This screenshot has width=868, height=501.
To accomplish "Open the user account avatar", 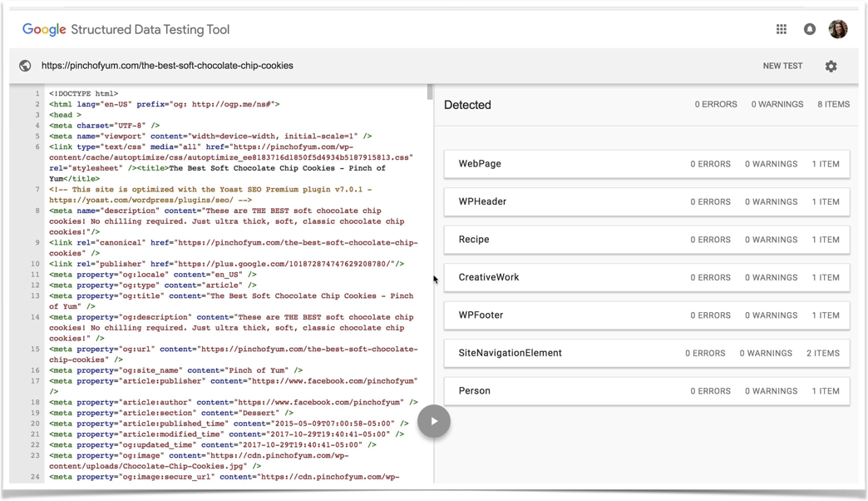I will (x=838, y=29).
